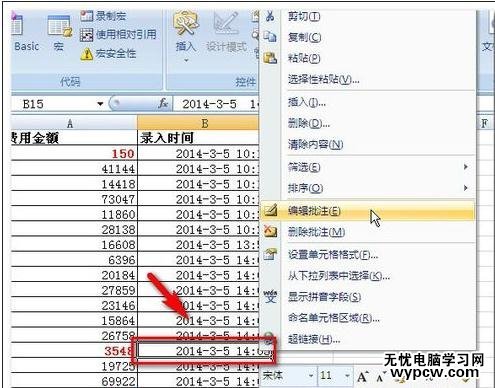Screen dimensions: 495x388
Task: Choose Paste (粘贴) from context menu
Action: tap(367, 58)
